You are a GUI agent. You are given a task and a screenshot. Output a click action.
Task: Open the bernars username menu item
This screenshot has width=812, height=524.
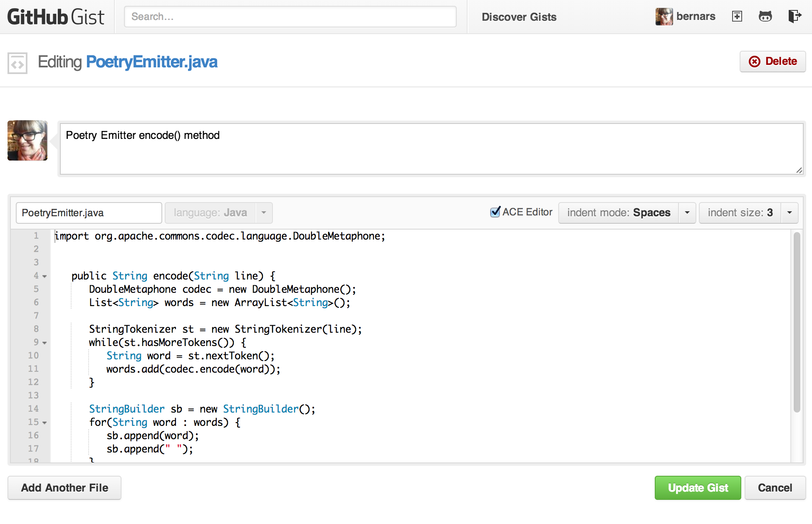coord(696,17)
